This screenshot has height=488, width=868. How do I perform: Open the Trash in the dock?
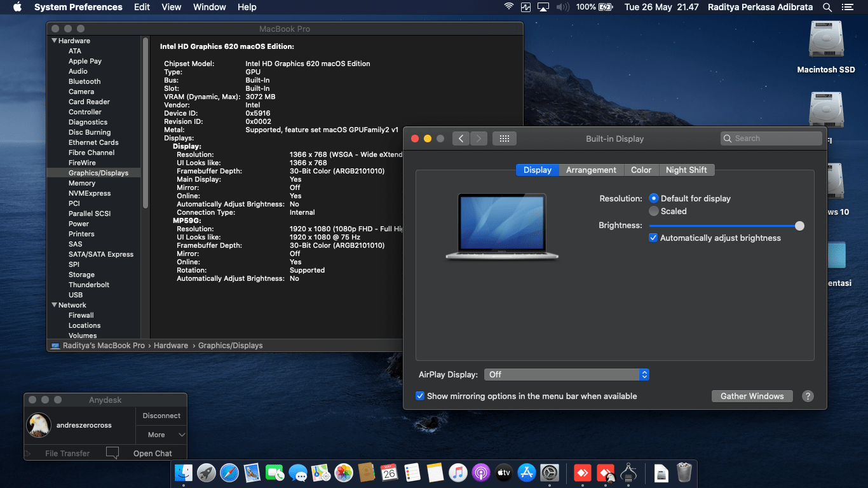tap(684, 473)
